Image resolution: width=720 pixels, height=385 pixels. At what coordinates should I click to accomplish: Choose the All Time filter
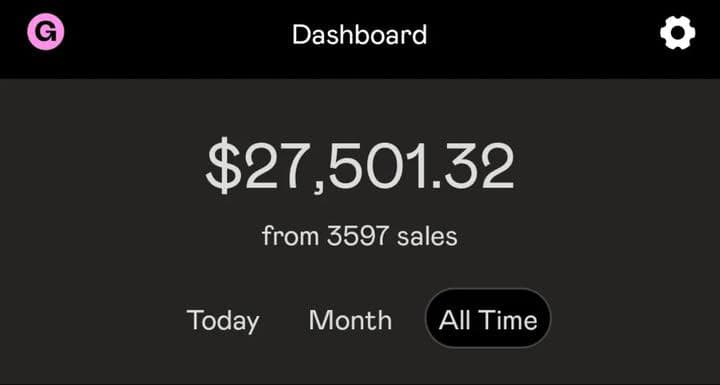click(x=488, y=318)
